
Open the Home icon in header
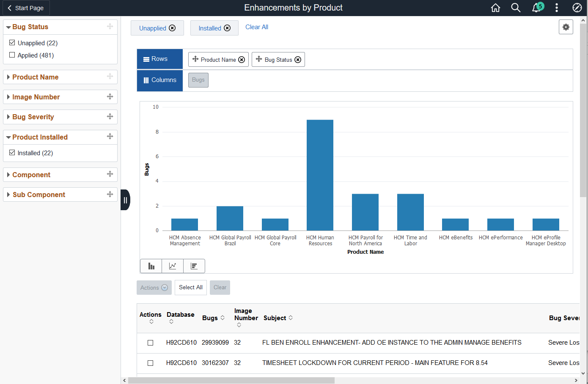[495, 8]
